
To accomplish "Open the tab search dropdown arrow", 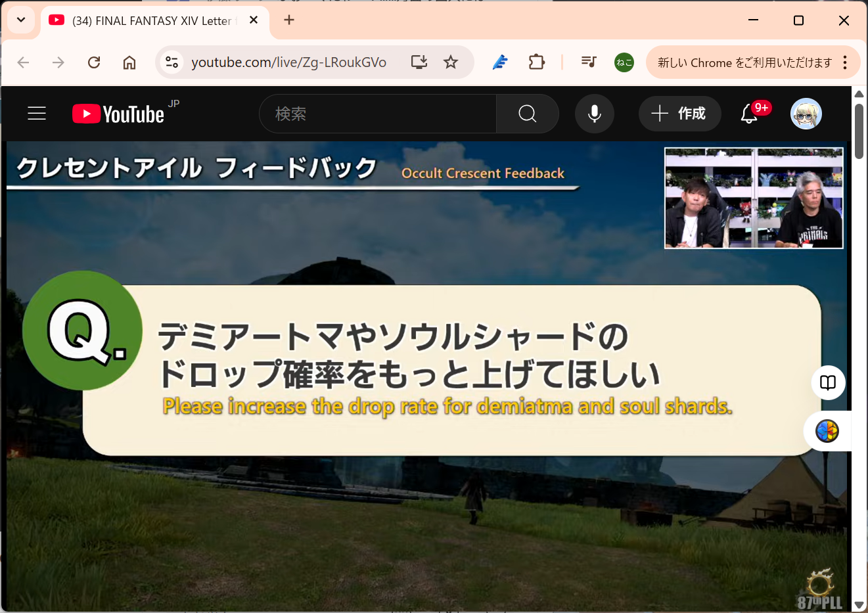I will [x=21, y=20].
